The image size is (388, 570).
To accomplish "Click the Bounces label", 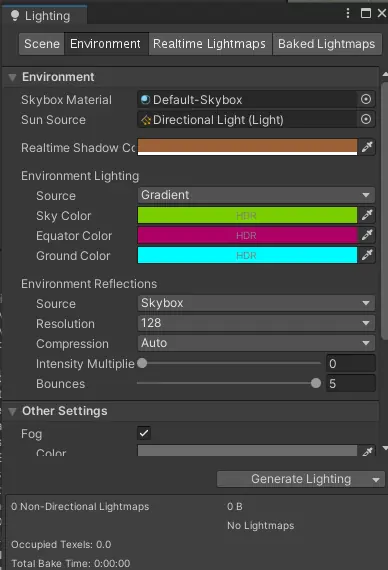I will [60, 384].
